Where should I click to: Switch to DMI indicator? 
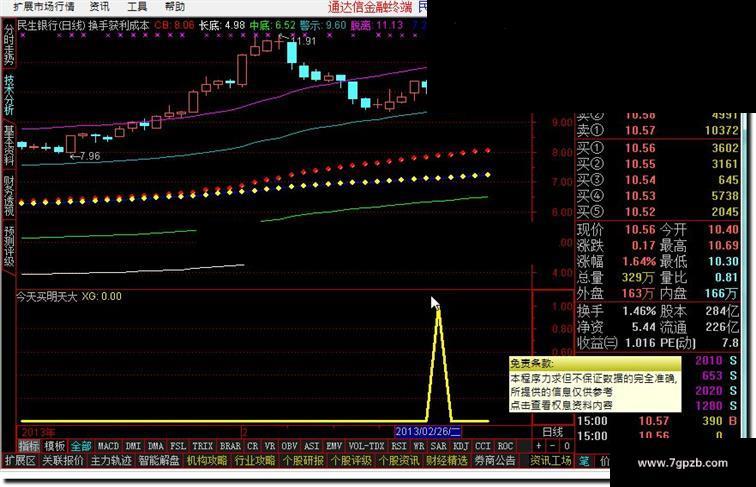click(x=133, y=446)
